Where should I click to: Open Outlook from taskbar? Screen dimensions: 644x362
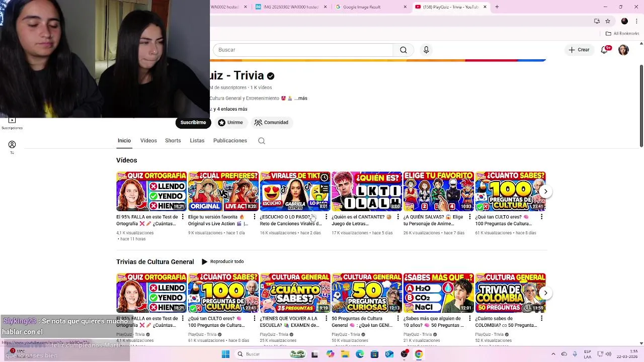pyautogui.click(x=389, y=354)
